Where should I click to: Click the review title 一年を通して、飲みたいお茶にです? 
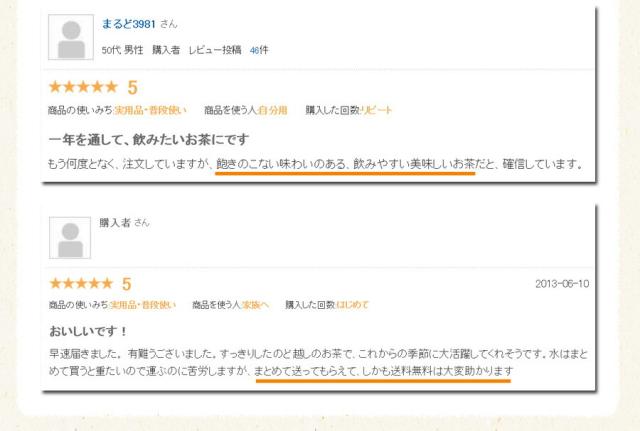(x=149, y=140)
